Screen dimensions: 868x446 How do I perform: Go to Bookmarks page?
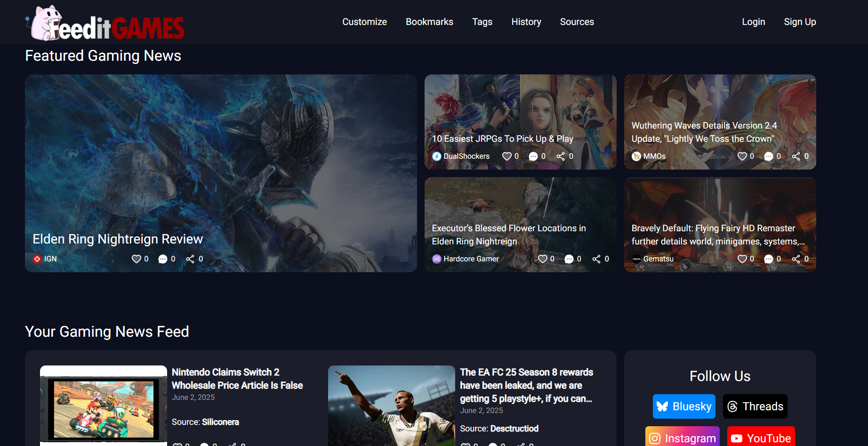point(429,22)
